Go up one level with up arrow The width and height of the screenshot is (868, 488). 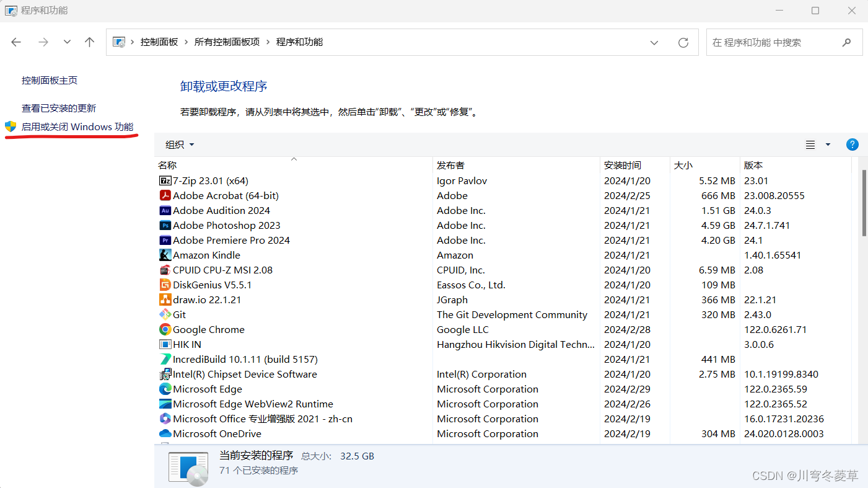[x=90, y=42]
